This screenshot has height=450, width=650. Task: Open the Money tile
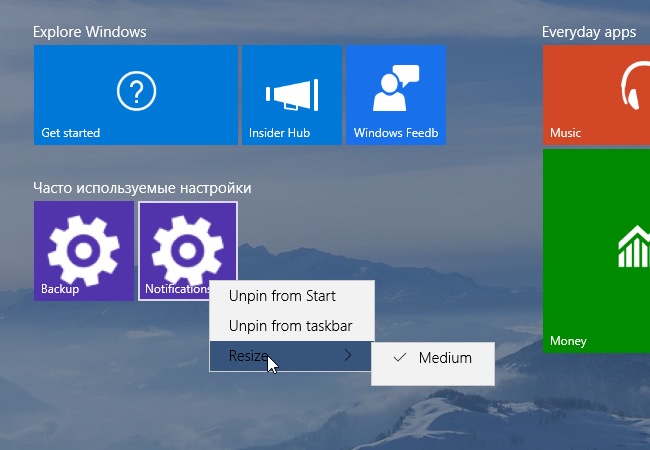(596, 251)
